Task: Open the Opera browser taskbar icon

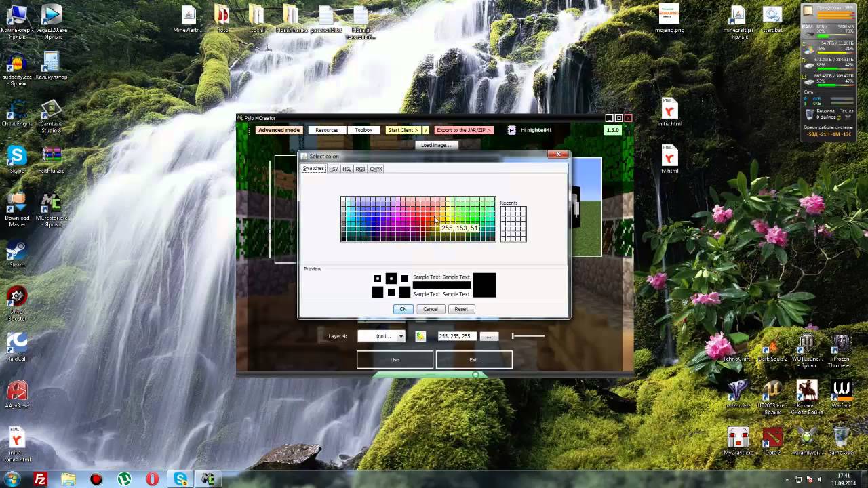Action: [x=152, y=479]
